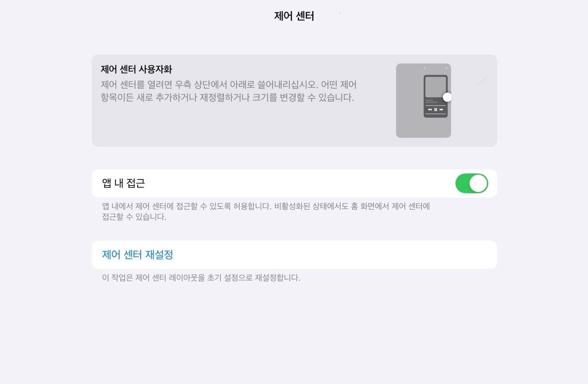
Task: Click the plus dot atop the illustration
Action: pyautogui.click(x=425, y=68)
